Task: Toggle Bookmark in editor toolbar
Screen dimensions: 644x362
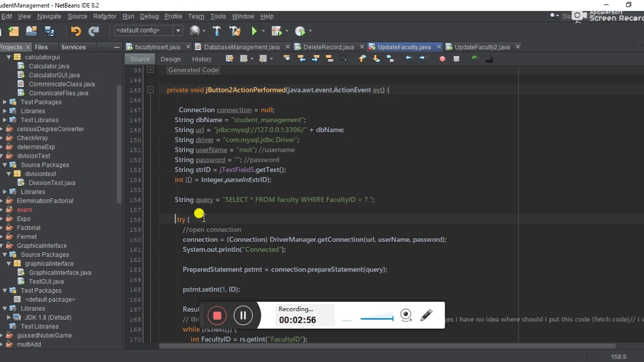Action: [390, 59]
